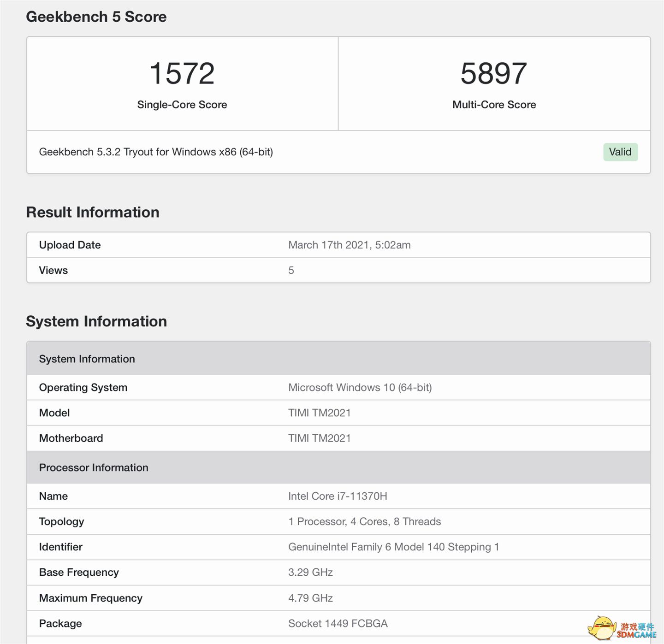The width and height of the screenshot is (664, 644).
Task: Click the 4.79 GHz maximum frequency value
Action: point(310,598)
